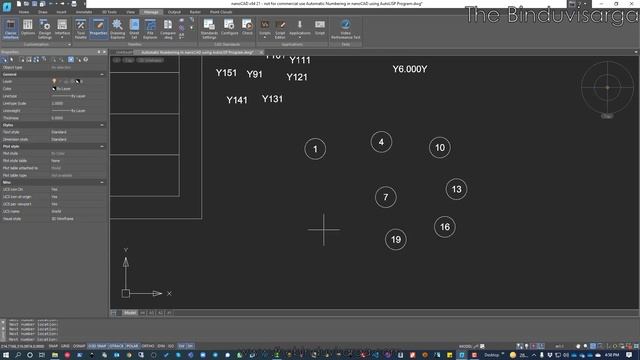
Task: Open Task View on the taskbar
Action: point(42,355)
